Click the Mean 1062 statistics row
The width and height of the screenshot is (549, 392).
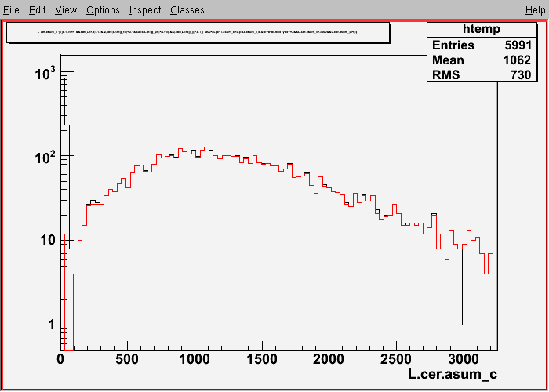[x=482, y=60]
